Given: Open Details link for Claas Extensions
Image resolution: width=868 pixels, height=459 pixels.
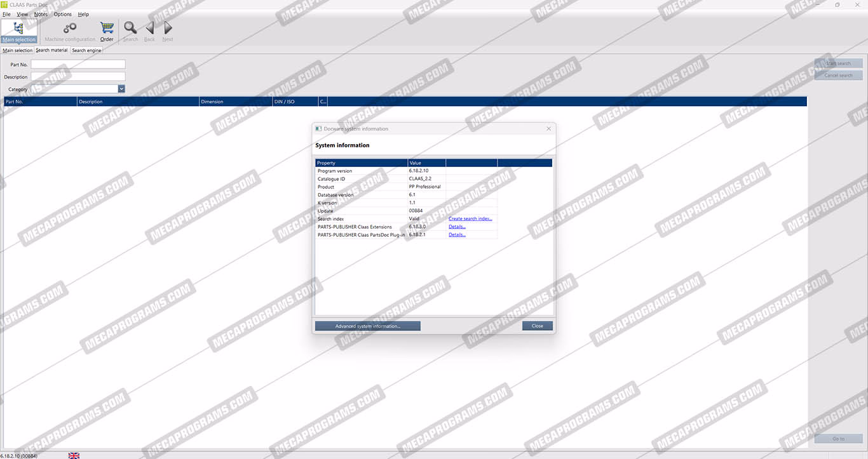Looking at the screenshot, I should [x=457, y=227].
